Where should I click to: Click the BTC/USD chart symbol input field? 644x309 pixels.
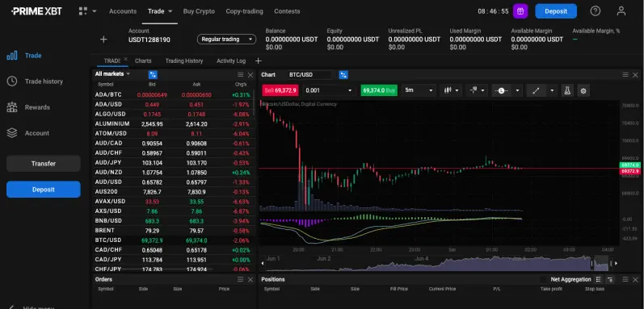310,74
